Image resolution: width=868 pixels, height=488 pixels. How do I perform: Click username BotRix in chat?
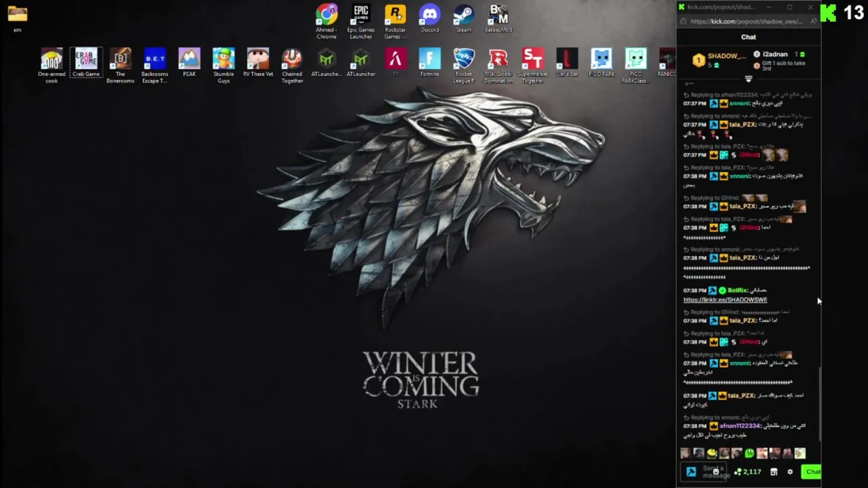click(x=737, y=291)
